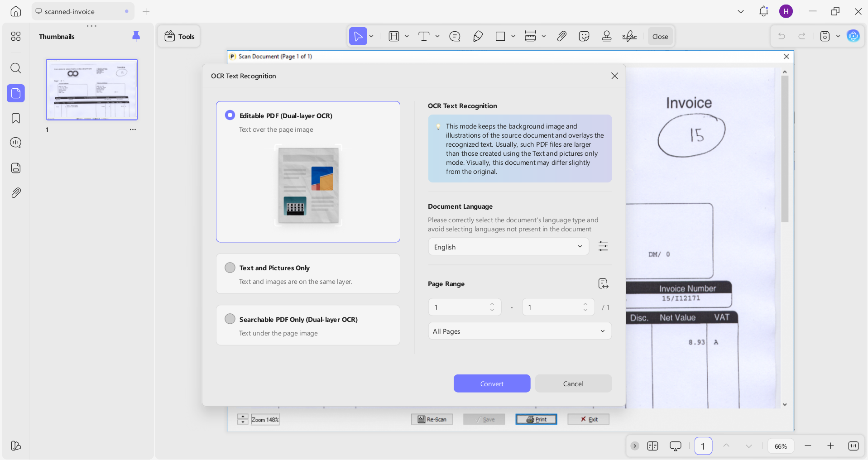Screen dimensions: 868x460
Task: Expand the selection tool options arrow
Action: pos(371,36)
